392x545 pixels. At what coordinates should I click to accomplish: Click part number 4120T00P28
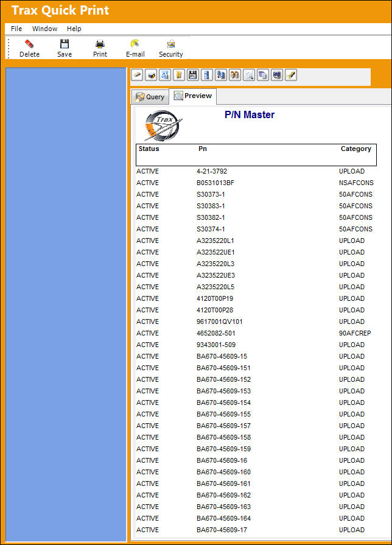click(x=215, y=310)
